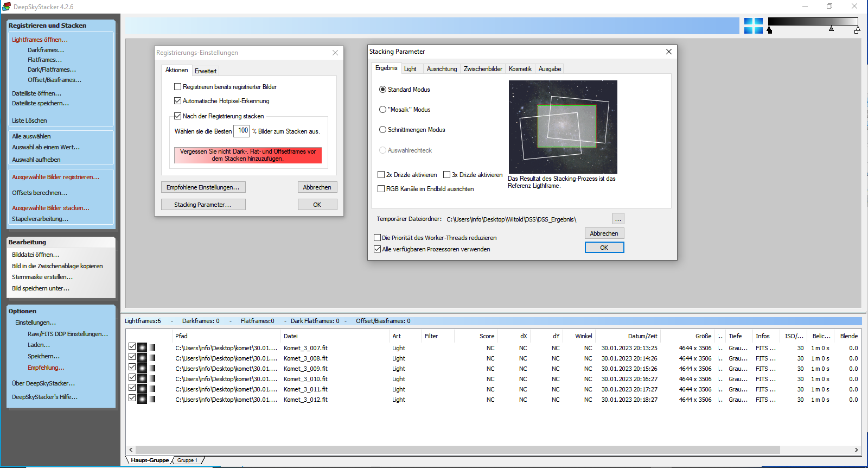Screen dimensions: 868x468
Task: Click thumbnail icon of Komet_3_009.fit row
Action: (x=142, y=368)
